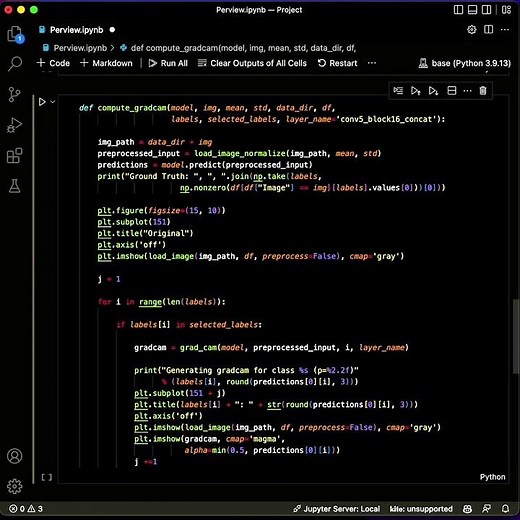The width and height of the screenshot is (520, 520).
Task: Open notebook toolbar overflow ellipsis
Action: click(372, 63)
